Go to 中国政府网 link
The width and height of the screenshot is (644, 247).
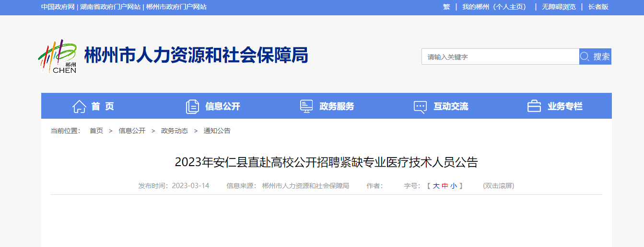click(x=58, y=7)
